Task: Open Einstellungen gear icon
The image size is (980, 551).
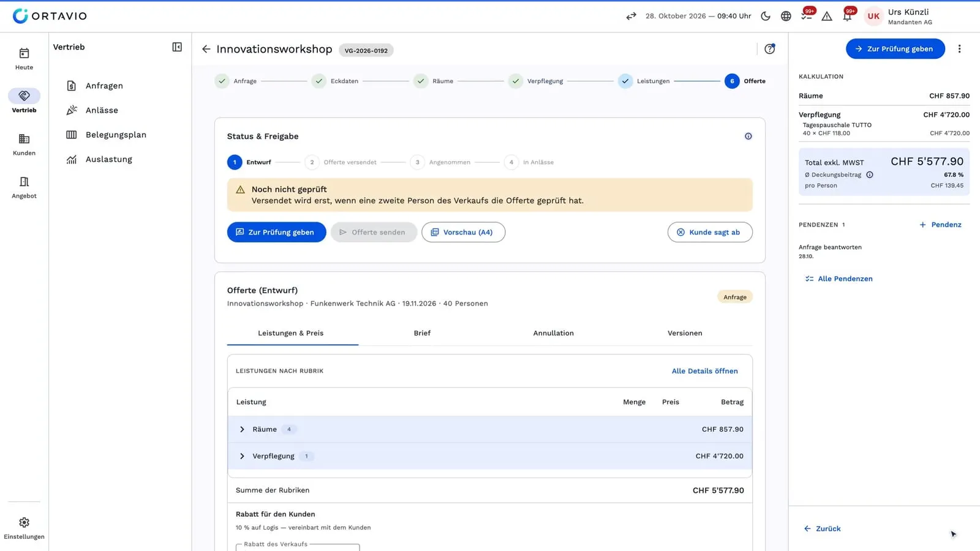Action: (x=24, y=522)
